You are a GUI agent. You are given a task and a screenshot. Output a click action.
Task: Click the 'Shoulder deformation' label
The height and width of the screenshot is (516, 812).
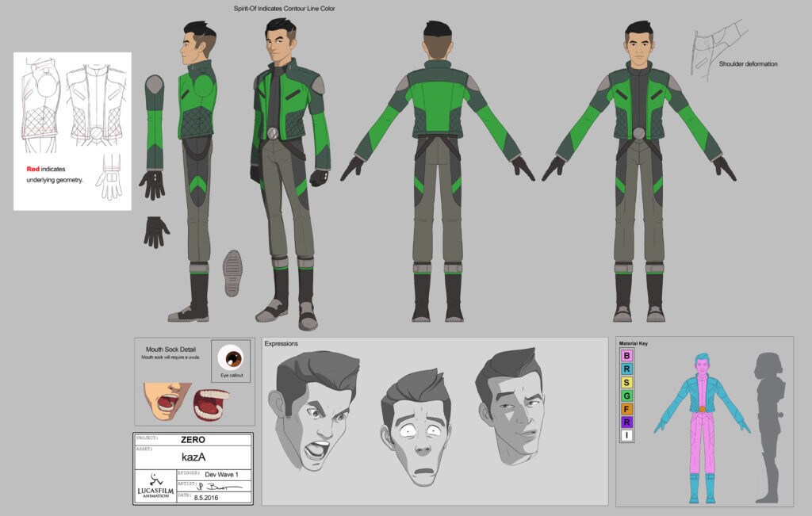pos(748,63)
